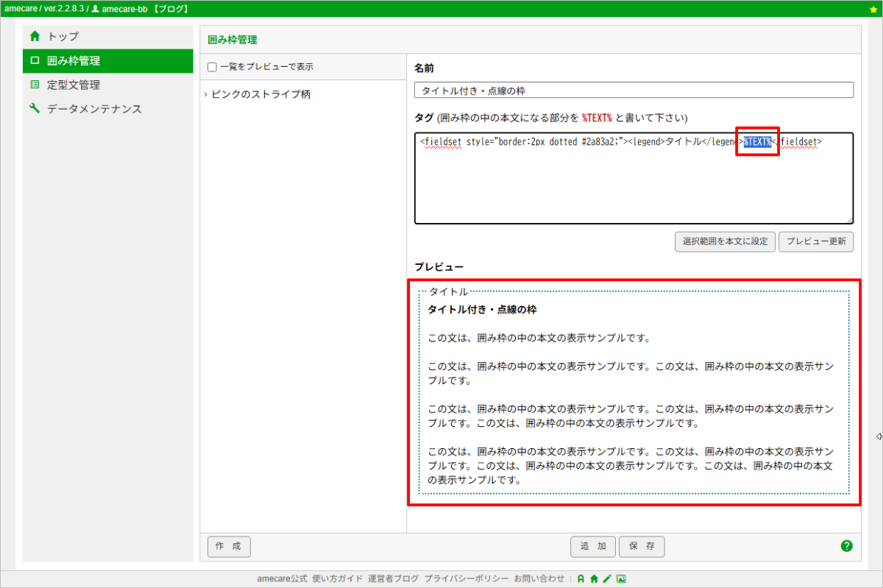Click the user icon beside amecare-bb
Screen dimensions: 883x588
[x=95, y=9]
